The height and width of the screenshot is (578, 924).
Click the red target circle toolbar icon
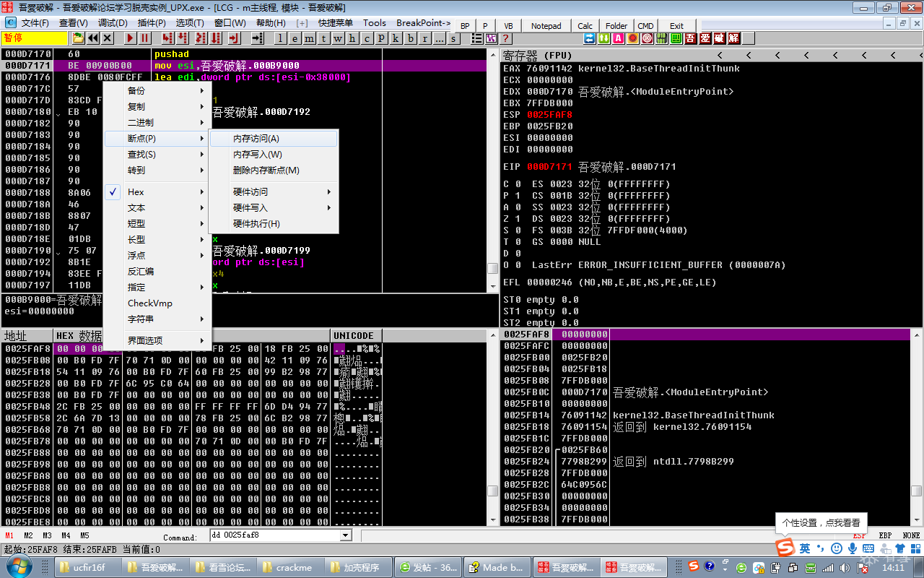[x=647, y=38]
